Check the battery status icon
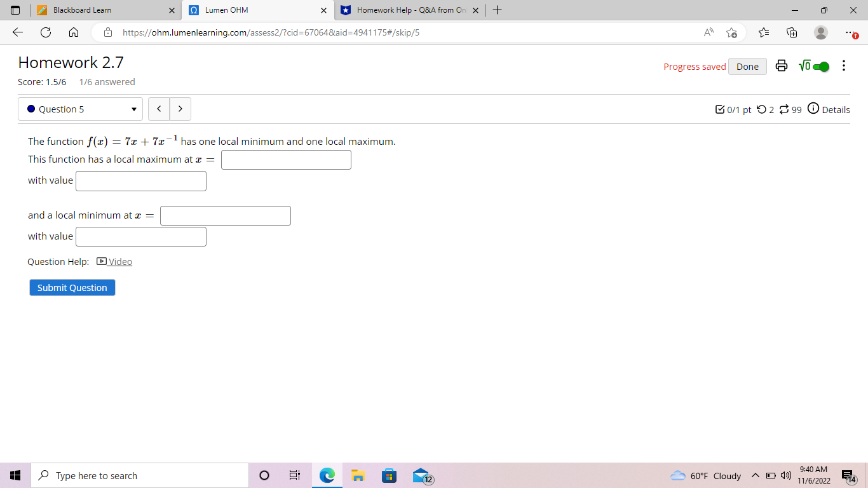The image size is (868, 488). point(770,476)
